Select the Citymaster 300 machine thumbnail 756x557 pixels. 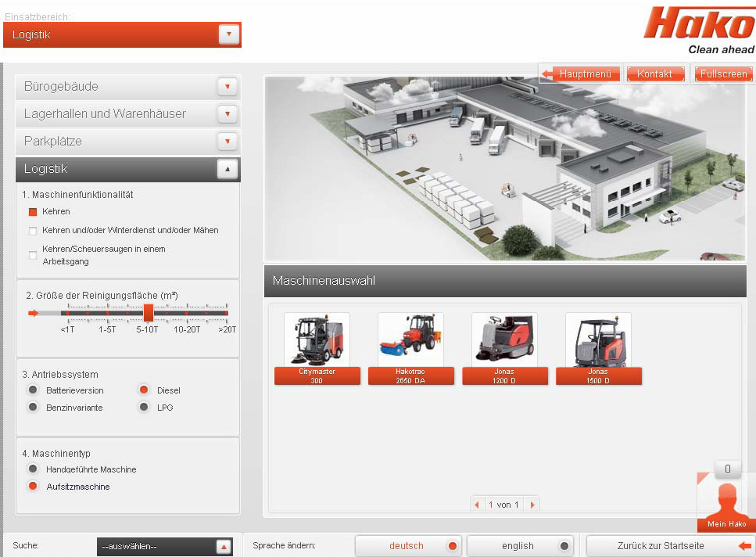317,348
